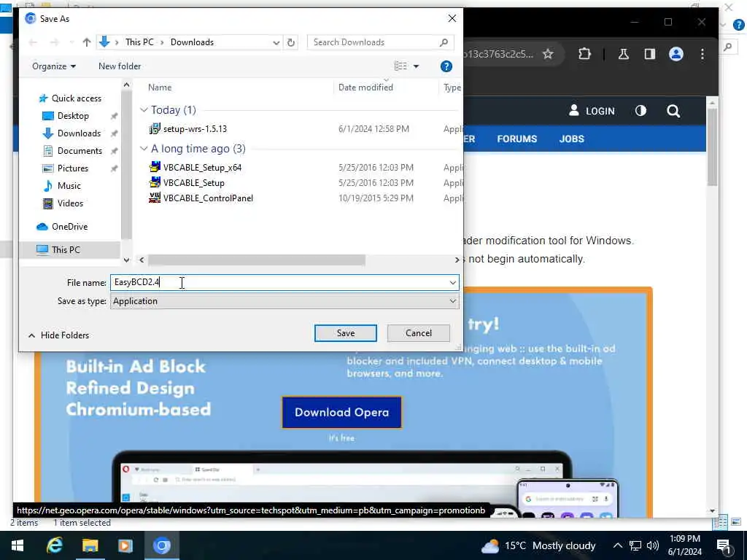Screen dimensions: 747x560
Task: Click the volume speaker tray icon
Action: (x=653, y=545)
